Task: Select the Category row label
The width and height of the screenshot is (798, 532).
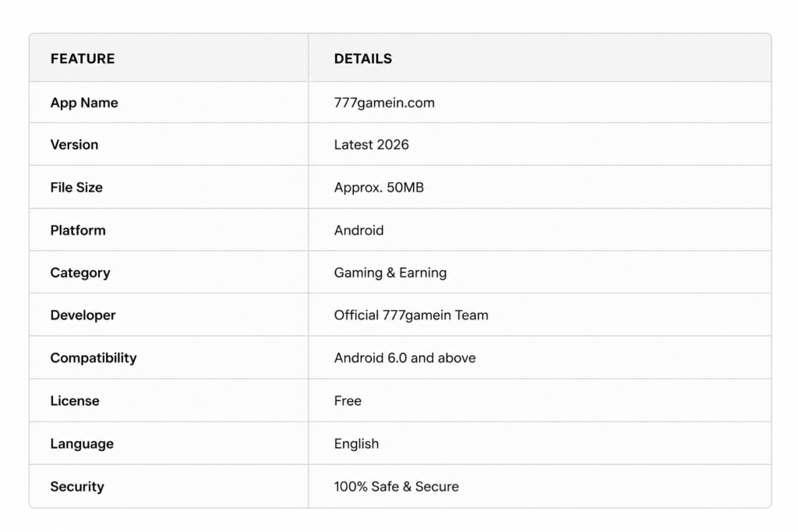Action: point(80,273)
